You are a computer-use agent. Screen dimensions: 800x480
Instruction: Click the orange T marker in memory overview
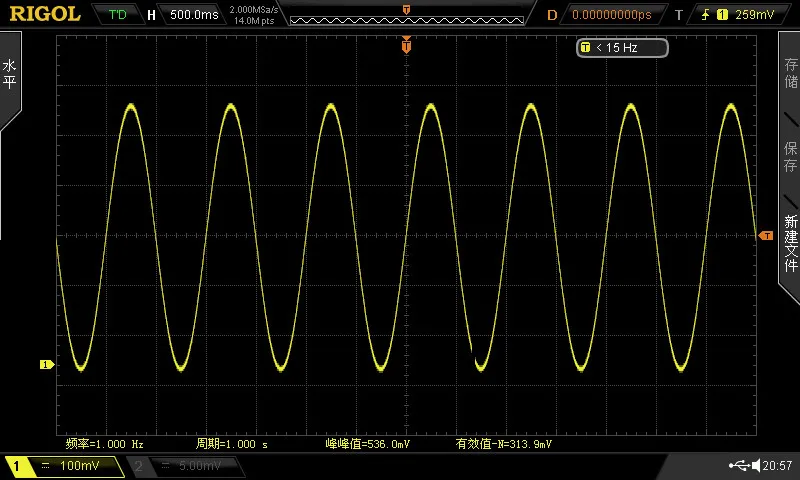tap(407, 10)
